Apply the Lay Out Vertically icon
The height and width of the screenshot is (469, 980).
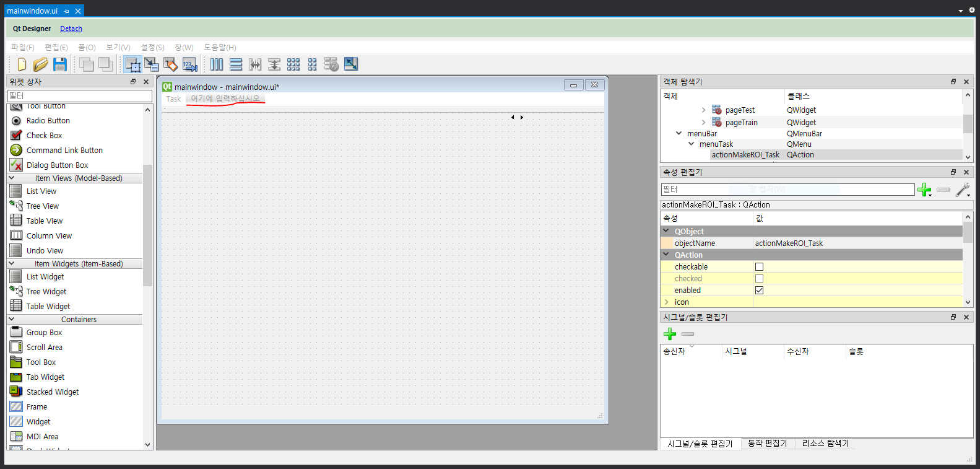click(x=236, y=64)
